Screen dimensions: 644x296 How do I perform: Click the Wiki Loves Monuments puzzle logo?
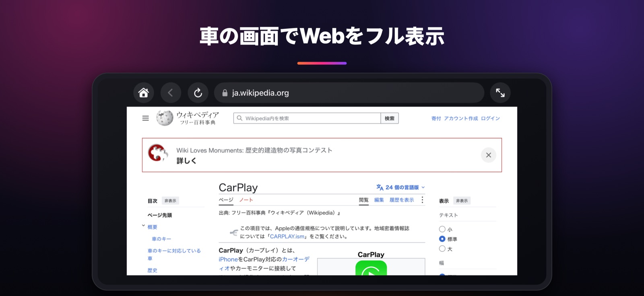coord(158,153)
